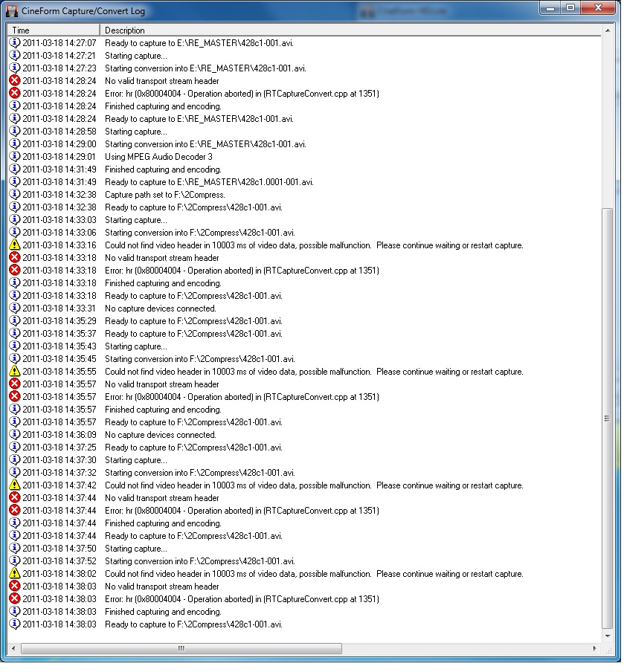
Task: Click error icon on the 14:38:03 'Operation aborted' row
Action: [x=15, y=599]
